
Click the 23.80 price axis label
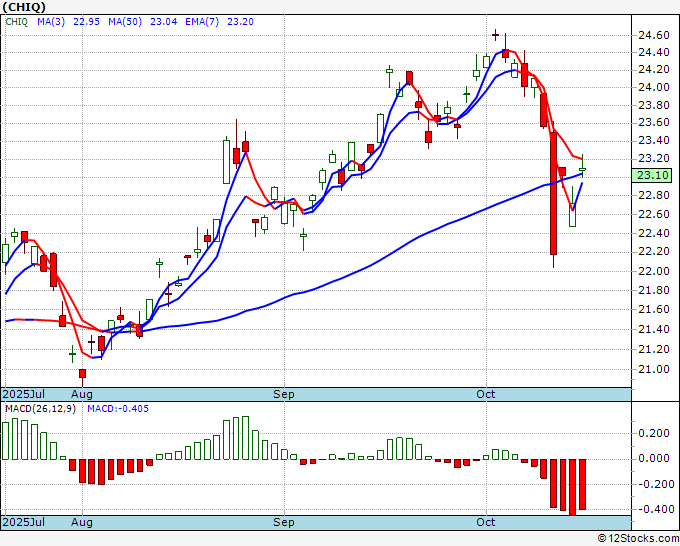pyautogui.click(x=654, y=105)
